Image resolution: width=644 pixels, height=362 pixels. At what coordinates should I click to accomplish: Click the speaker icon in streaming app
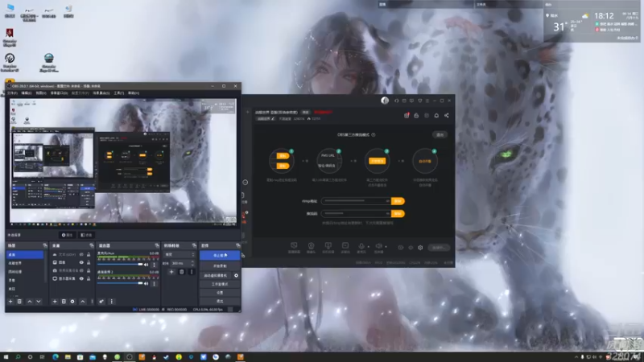click(379, 246)
